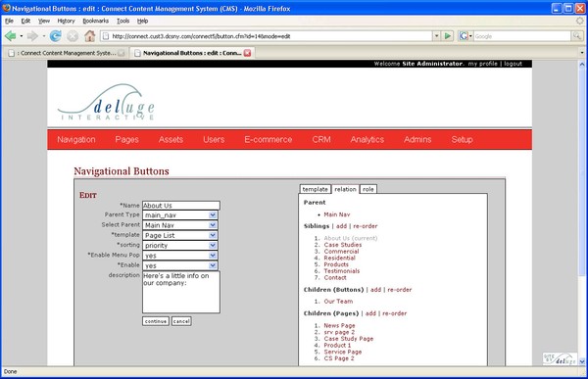Click the Stop loading icon
This screenshot has width=588, height=379.
(73, 36)
